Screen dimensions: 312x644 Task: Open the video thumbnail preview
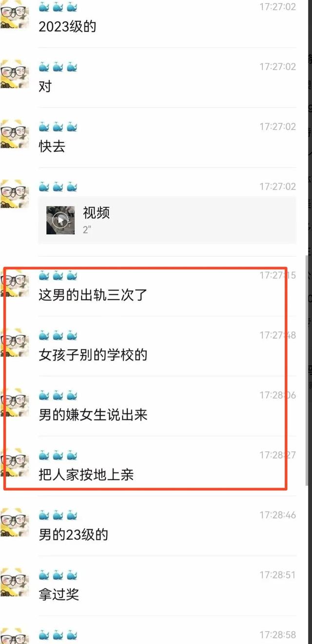click(x=60, y=220)
